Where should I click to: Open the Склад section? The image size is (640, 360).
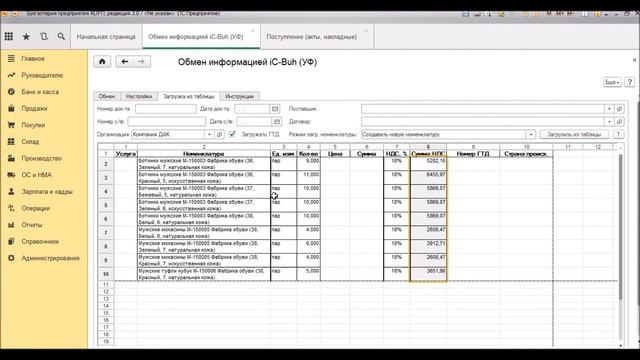point(30,142)
